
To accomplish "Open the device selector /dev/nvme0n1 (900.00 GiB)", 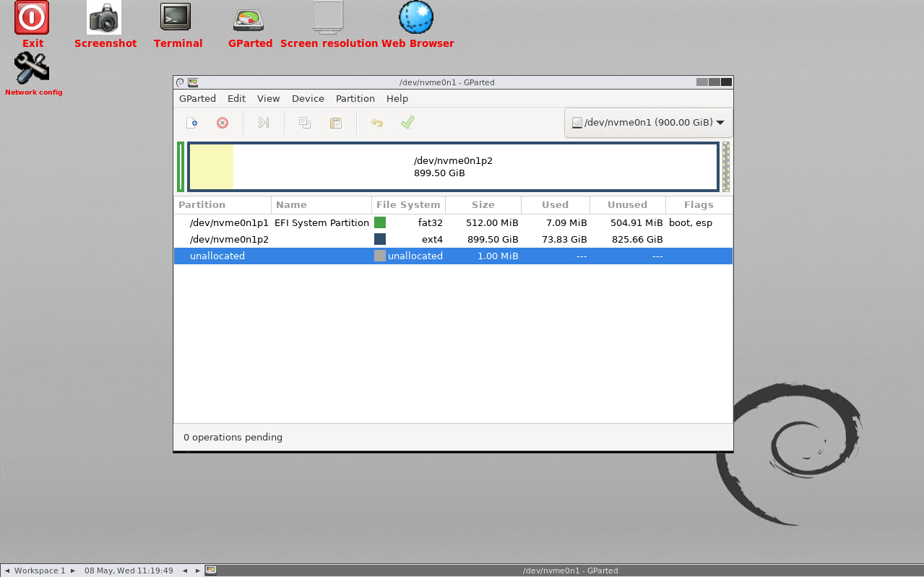I will tap(648, 123).
